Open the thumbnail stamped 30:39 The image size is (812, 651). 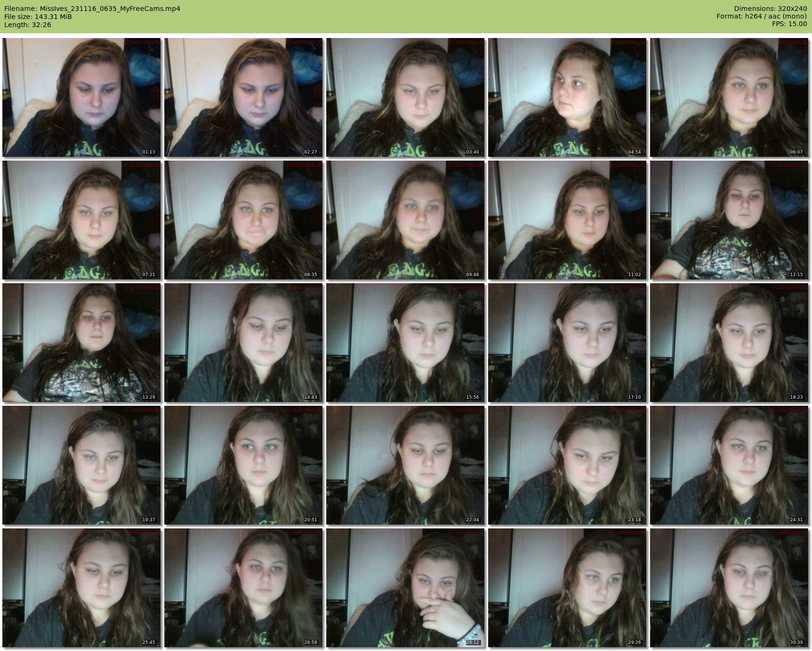[x=729, y=588]
